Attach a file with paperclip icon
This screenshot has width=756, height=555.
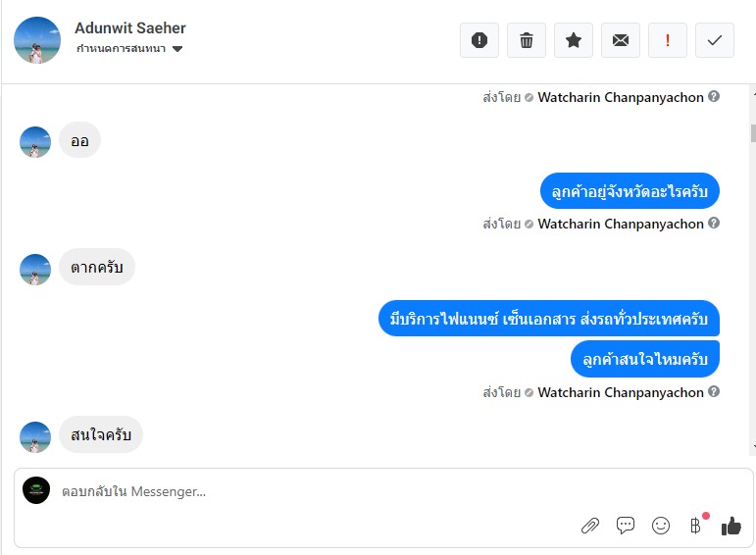click(590, 526)
